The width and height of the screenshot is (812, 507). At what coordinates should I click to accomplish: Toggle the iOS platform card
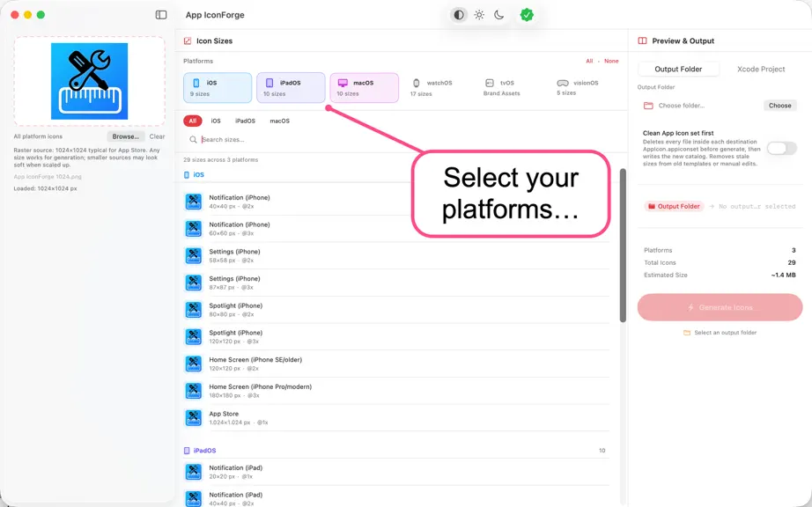tap(218, 88)
